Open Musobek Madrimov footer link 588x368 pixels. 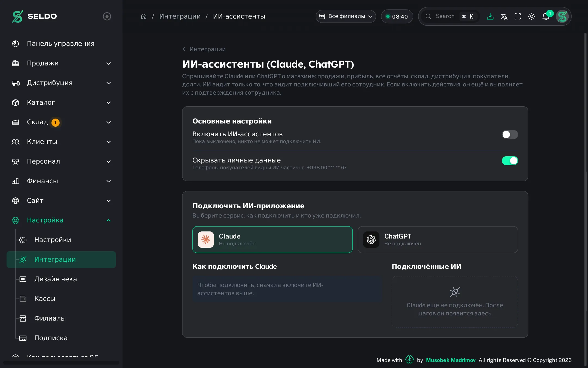(x=451, y=360)
